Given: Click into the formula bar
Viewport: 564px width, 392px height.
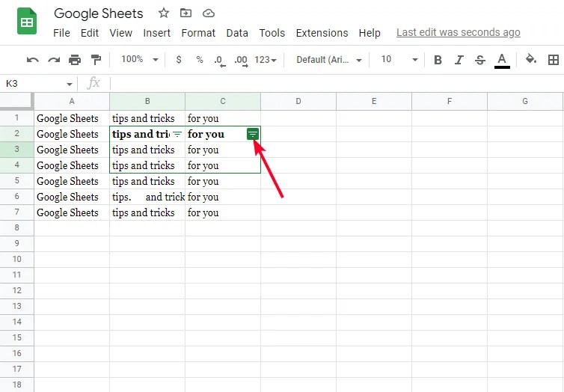Looking at the screenshot, I should tap(337, 84).
